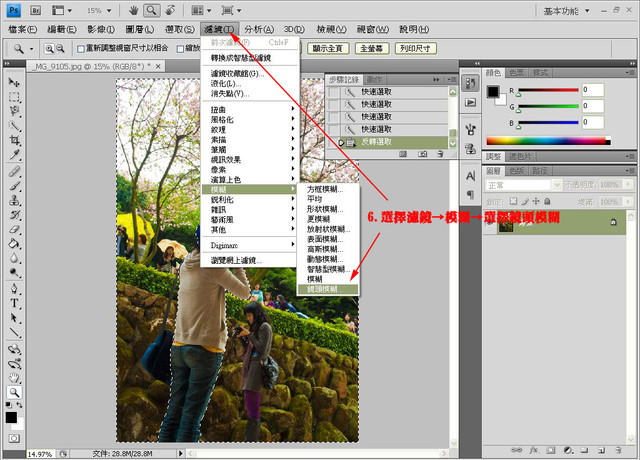Select the Line tool
This screenshot has width=640, height=460.
tap(14, 332)
